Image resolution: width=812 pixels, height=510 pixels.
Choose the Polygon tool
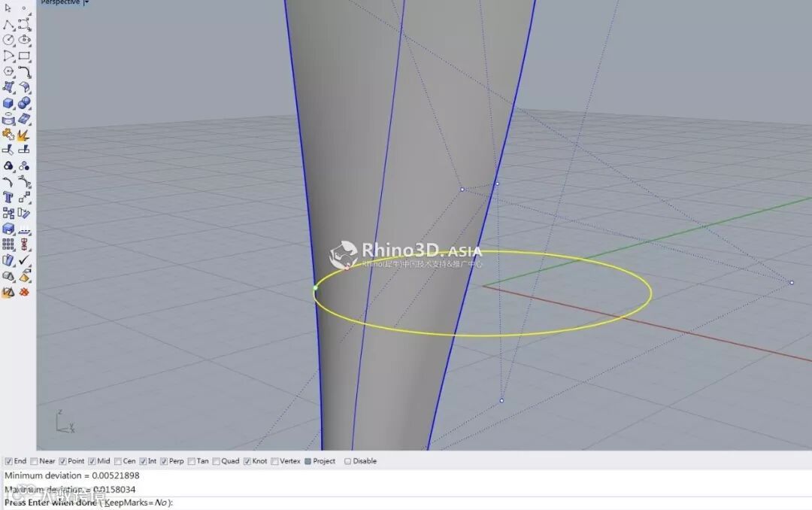coord(8,71)
